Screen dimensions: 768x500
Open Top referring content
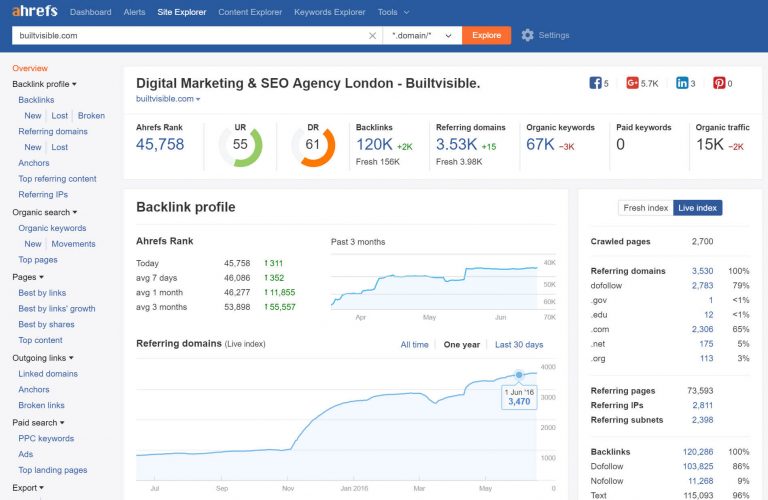click(x=57, y=179)
